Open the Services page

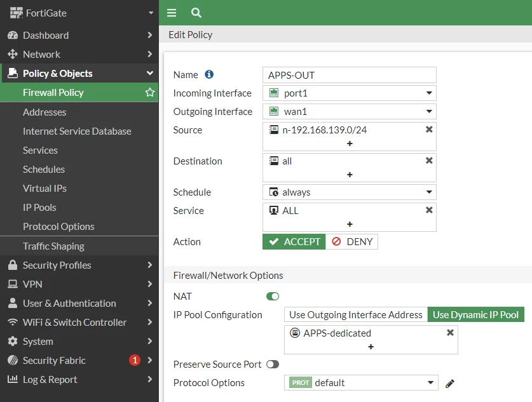coord(79,150)
